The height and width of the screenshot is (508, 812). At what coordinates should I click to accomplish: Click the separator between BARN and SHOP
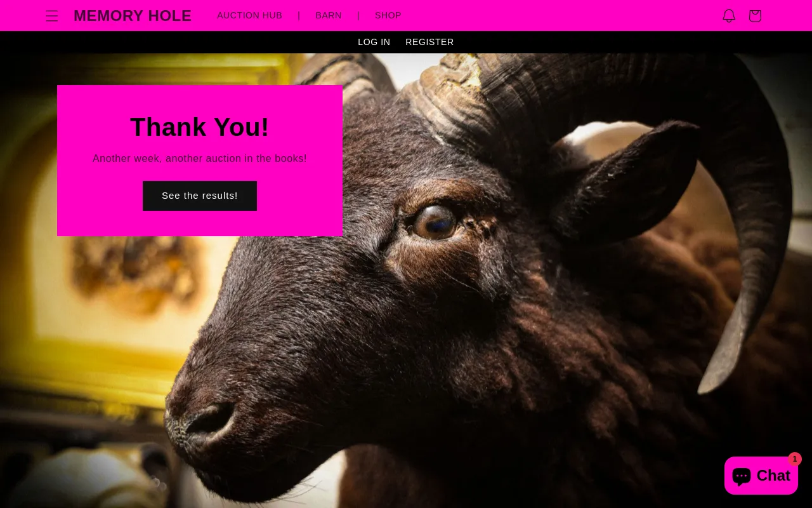coord(358,15)
